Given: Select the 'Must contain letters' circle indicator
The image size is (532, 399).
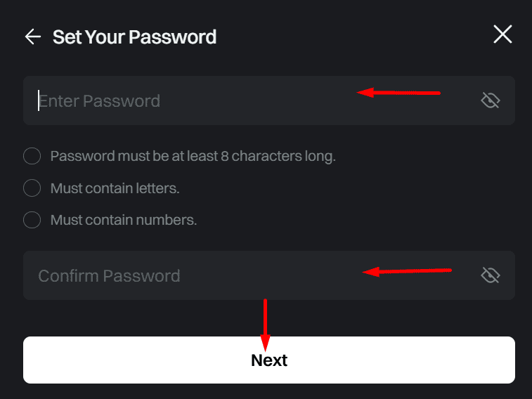Looking at the screenshot, I should [32, 188].
